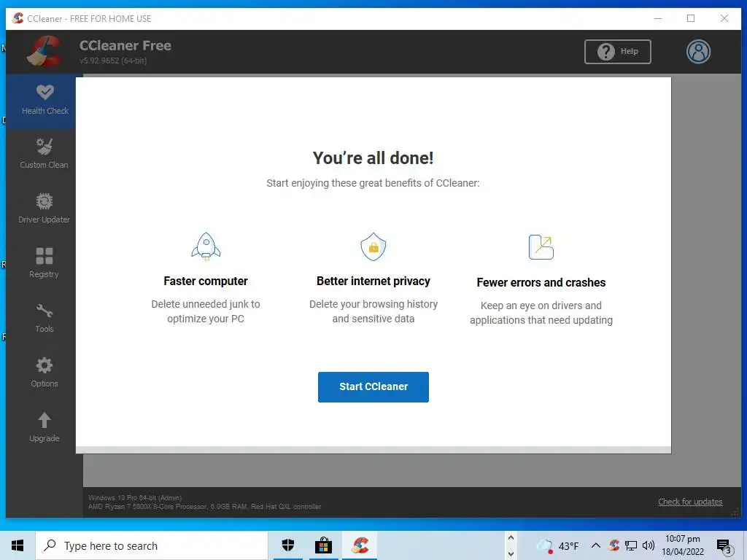Image resolution: width=747 pixels, height=560 pixels.
Task: Close the CCleaner window
Action: (724, 18)
